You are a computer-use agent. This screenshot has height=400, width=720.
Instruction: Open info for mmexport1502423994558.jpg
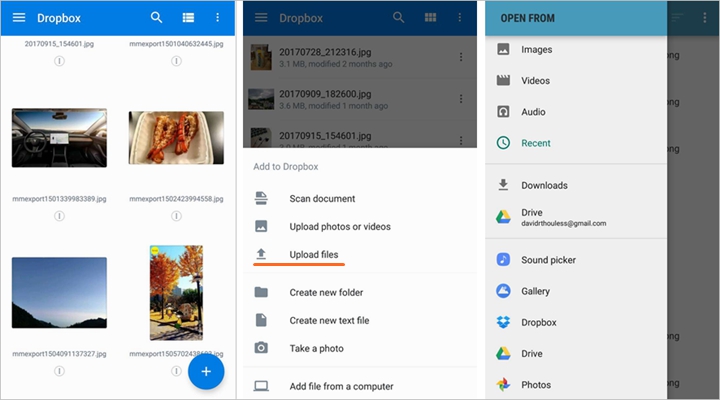coord(176,216)
